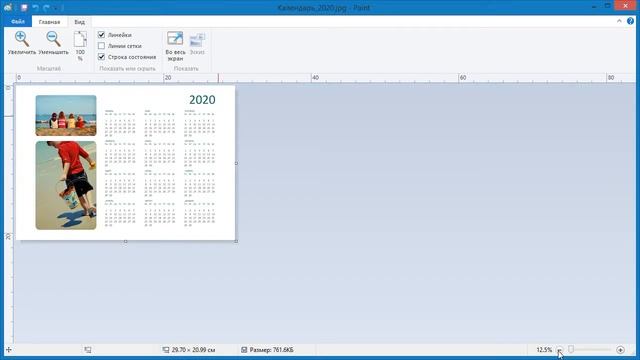Collapse the ribbon with the chevron
Screen dimensions: 640x360
pos(619,21)
